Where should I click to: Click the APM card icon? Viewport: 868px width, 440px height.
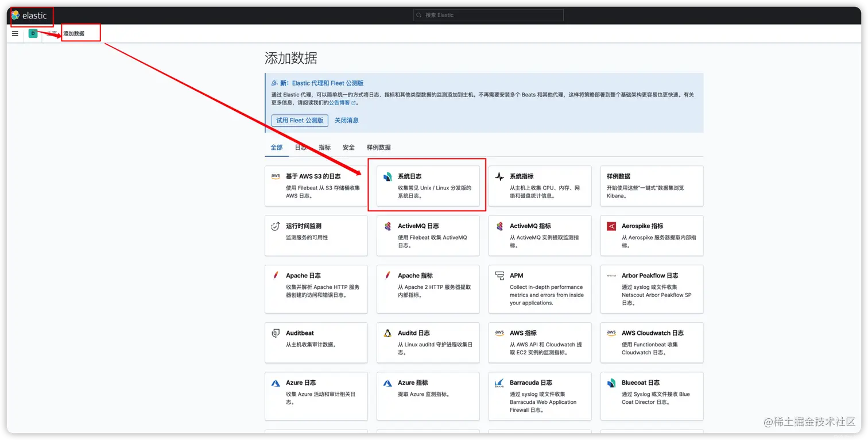(x=499, y=275)
